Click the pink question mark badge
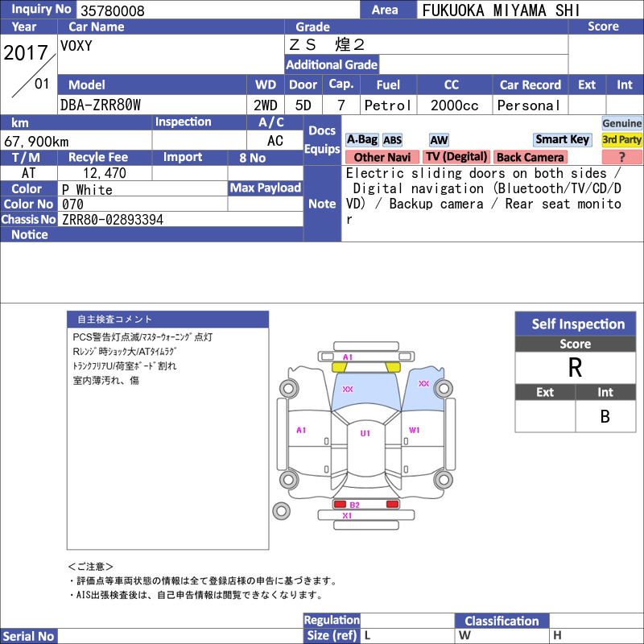Viewport: 644px width, 644px height. (x=621, y=157)
